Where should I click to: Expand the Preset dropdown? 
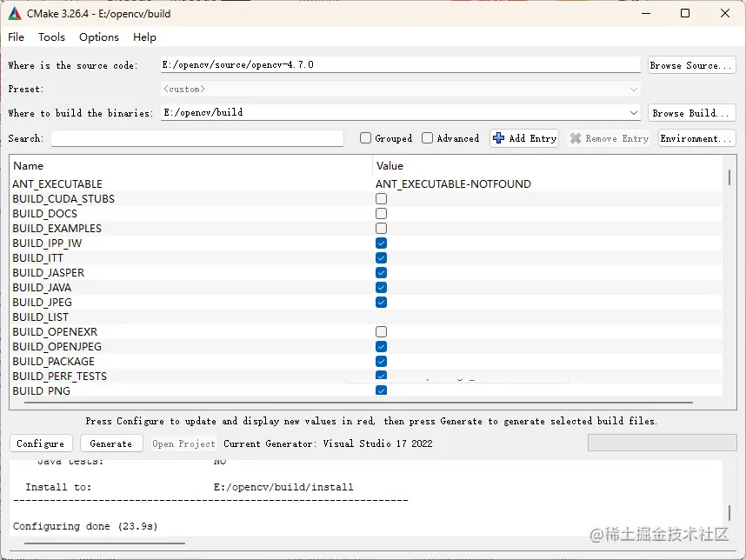coord(633,89)
